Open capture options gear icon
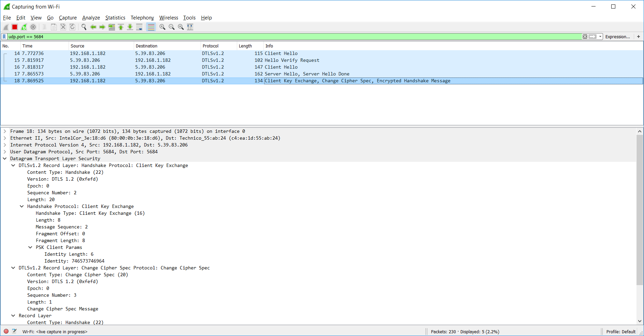Viewport: 644px width, 336px height. [x=33, y=27]
